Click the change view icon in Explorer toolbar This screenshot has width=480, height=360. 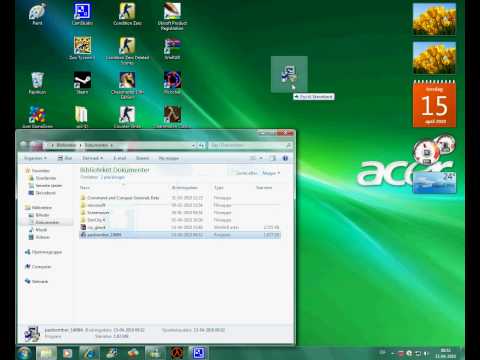point(253,158)
